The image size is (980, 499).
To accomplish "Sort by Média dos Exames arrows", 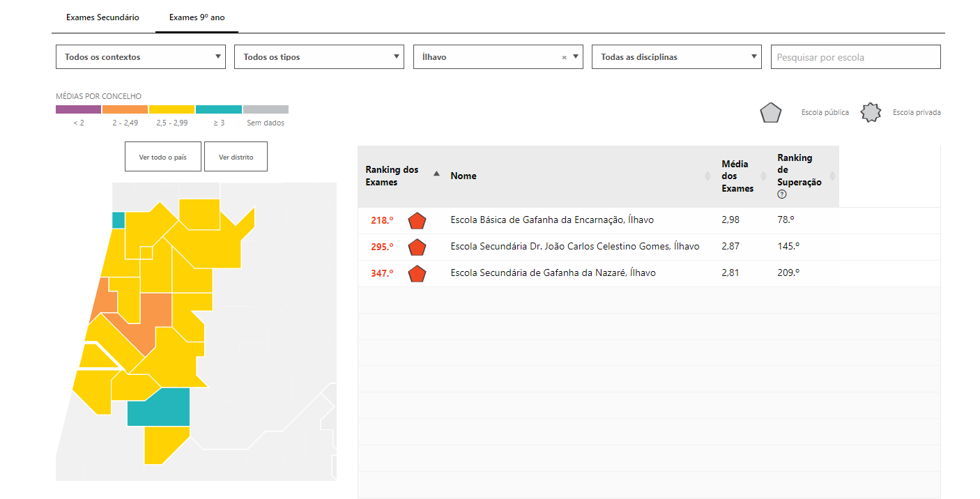I will (763, 176).
